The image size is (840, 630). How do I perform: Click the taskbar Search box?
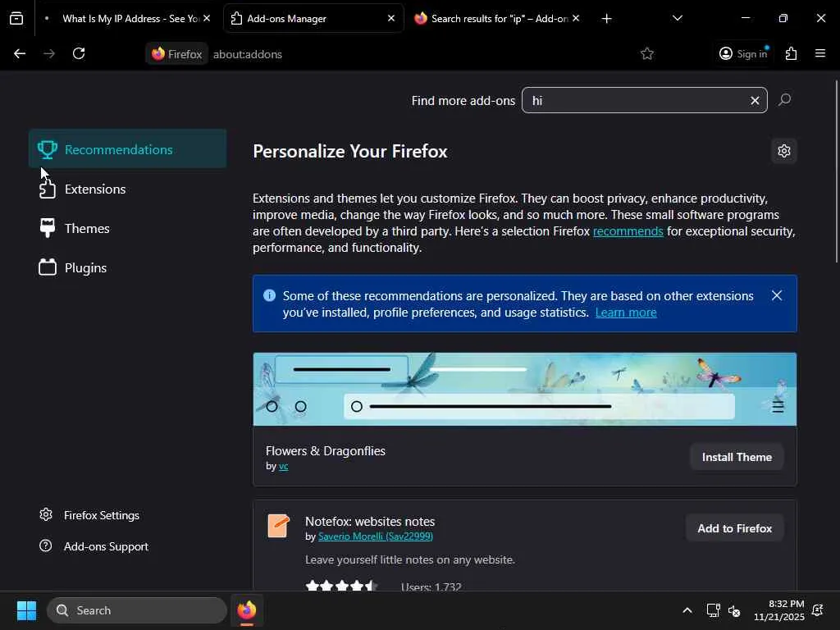(137, 610)
